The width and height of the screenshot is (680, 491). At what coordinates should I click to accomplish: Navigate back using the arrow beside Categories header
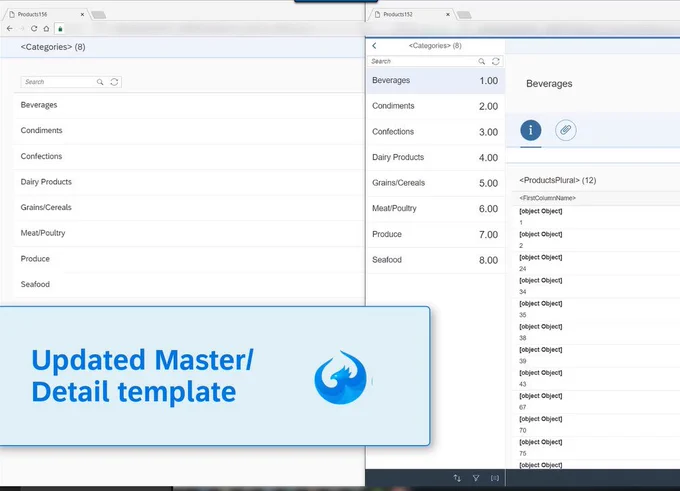374,46
